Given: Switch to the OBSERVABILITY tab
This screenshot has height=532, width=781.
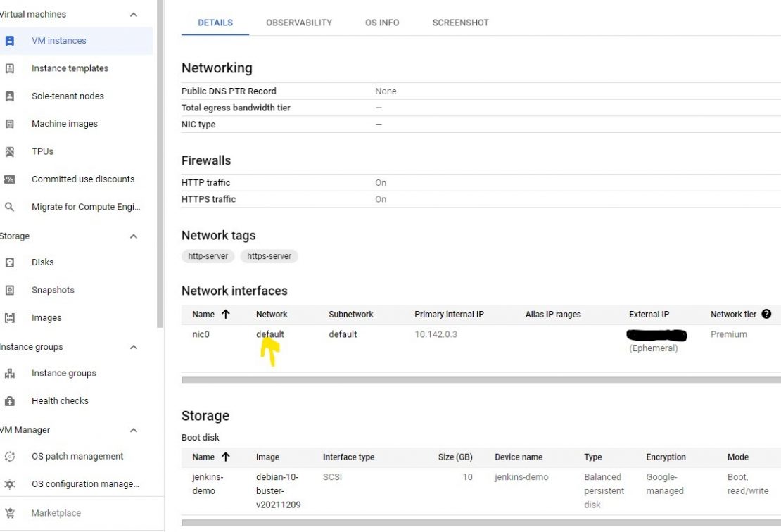Looking at the screenshot, I should click(x=298, y=23).
